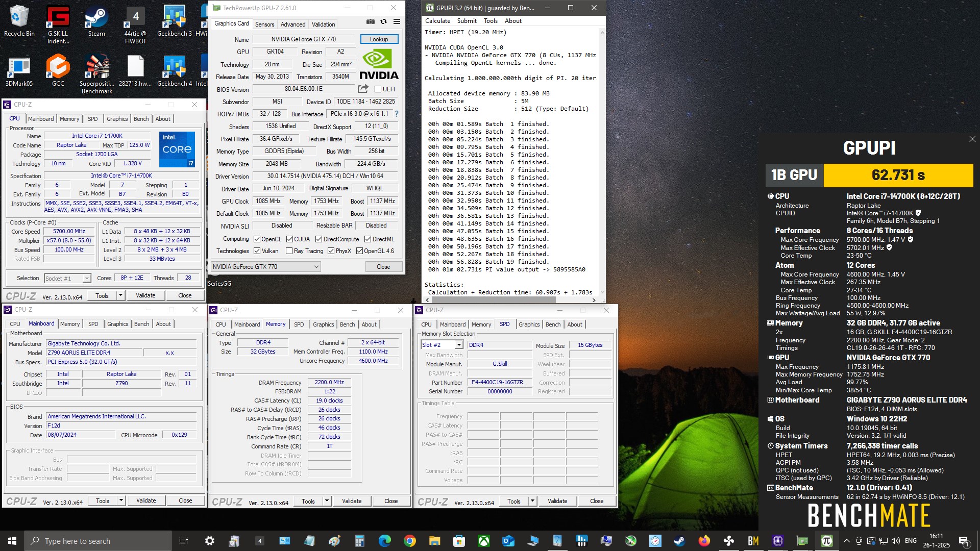Select the Geekbench 4 desktop icon

click(175, 71)
